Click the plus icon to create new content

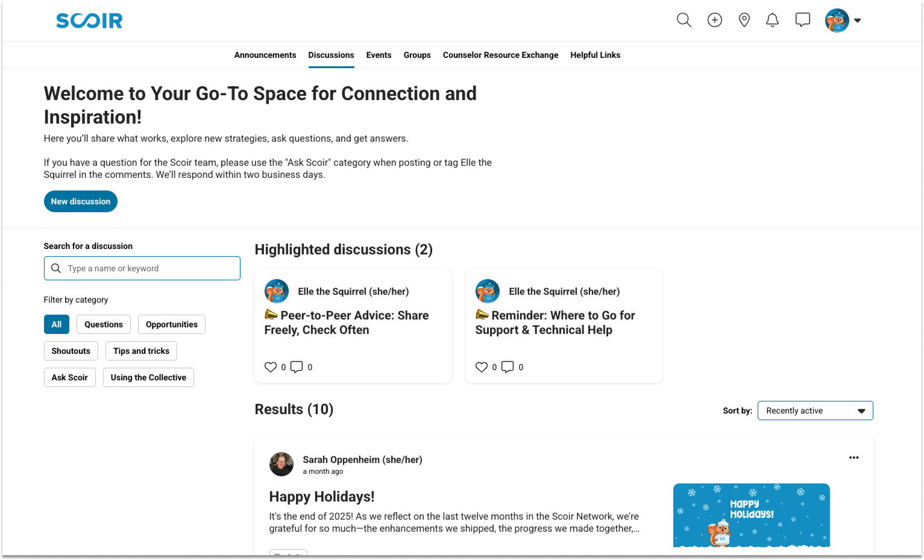point(714,20)
